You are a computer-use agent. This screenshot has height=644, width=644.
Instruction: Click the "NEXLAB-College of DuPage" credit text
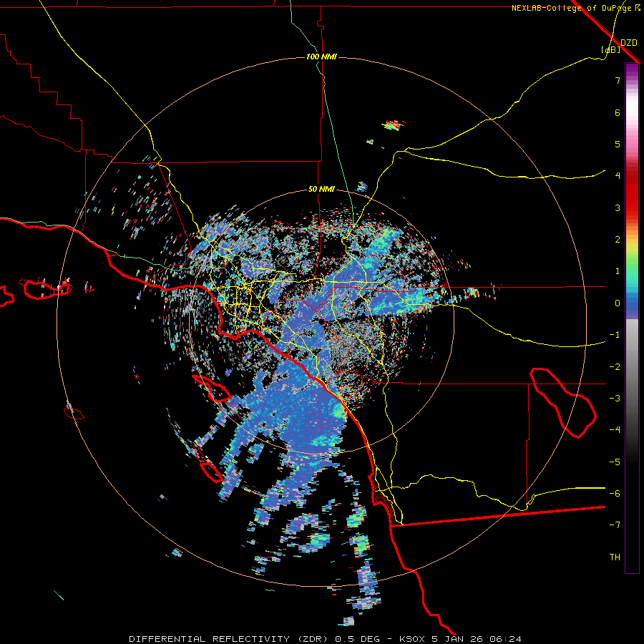point(572,8)
